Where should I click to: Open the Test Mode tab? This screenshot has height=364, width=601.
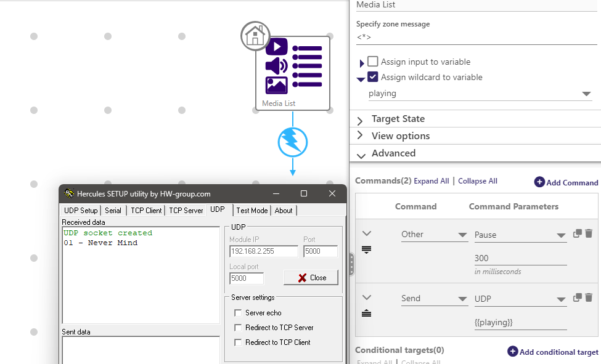tap(251, 211)
